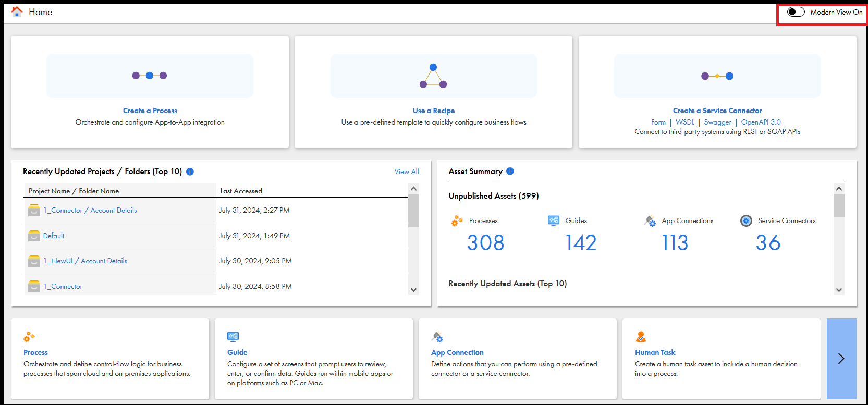Select the July 31, 2024, 2:27 PM cell
The image size is (868, 405).
312,210
